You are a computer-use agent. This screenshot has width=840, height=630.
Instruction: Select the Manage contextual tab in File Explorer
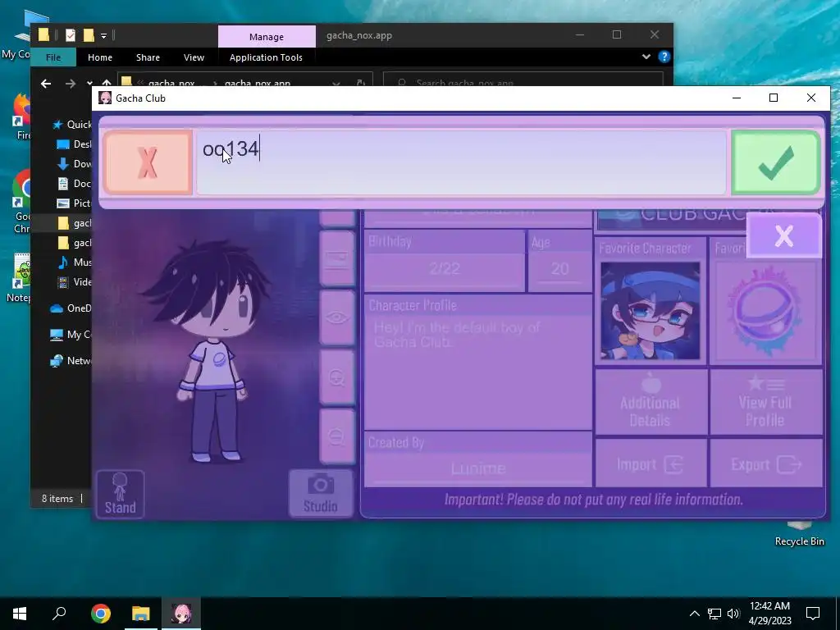(x=267, y=36)
